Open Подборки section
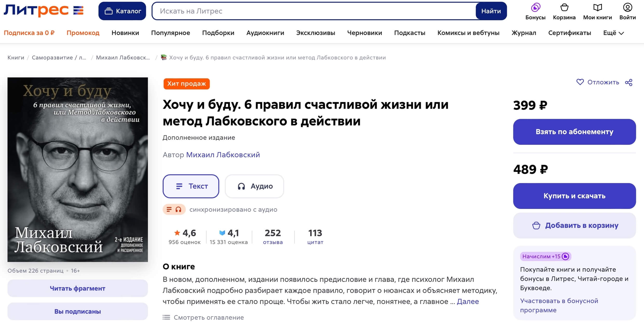The image size is (644, 327). click(218, 33)
